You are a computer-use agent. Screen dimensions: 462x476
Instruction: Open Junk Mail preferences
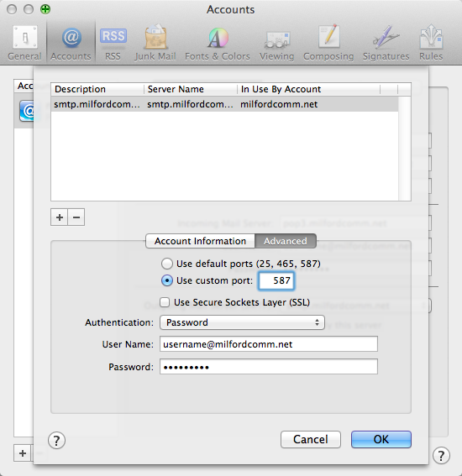tap(155, 43)
